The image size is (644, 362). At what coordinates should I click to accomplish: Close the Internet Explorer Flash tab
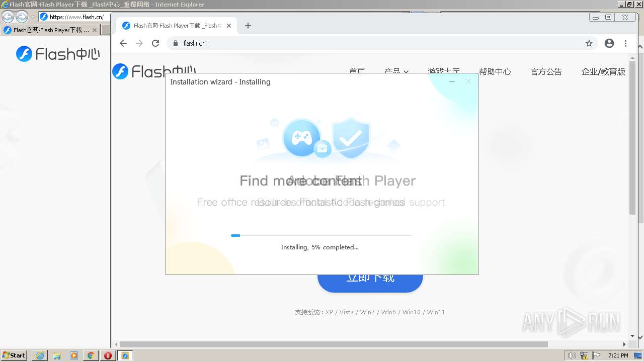pyautogui.click(x=95, y=30)
